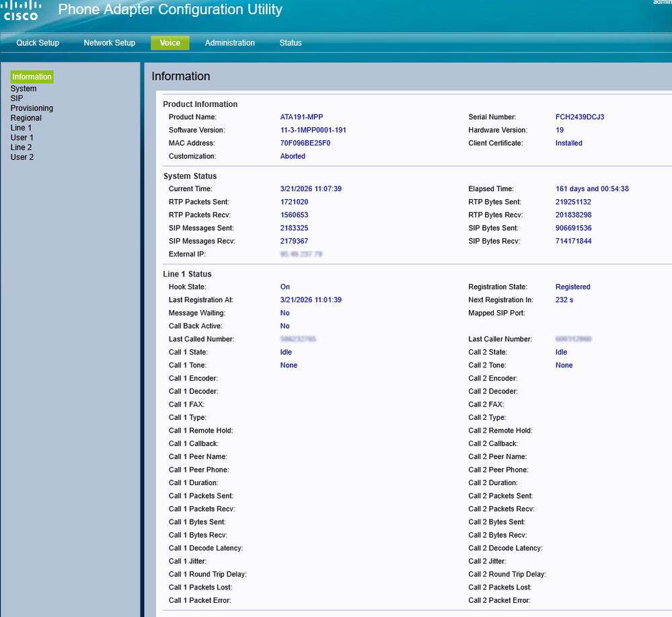Screen dimensions: 672x617
Task: Open the SIP sidebar page
Action: (x=17, y=98)
